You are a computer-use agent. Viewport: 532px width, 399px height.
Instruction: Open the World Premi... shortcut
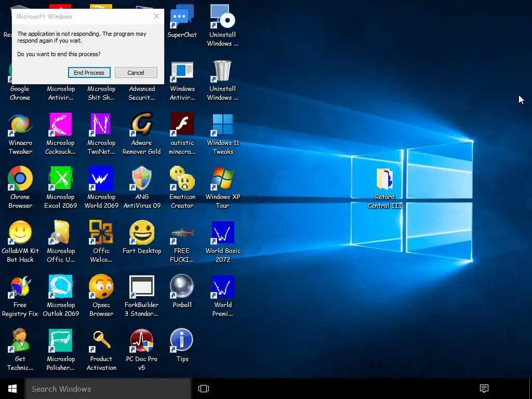(x=222, y=296)
